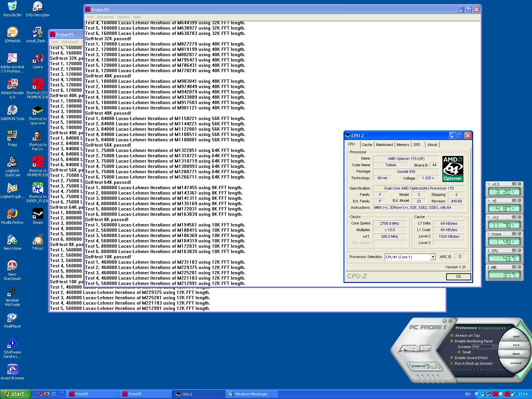Viewport: 532px width, 399px height.
Task: Select the Shortcut to SUPER_PI.EXE icon
Action: pyautogui.click(x=38, y=193)
